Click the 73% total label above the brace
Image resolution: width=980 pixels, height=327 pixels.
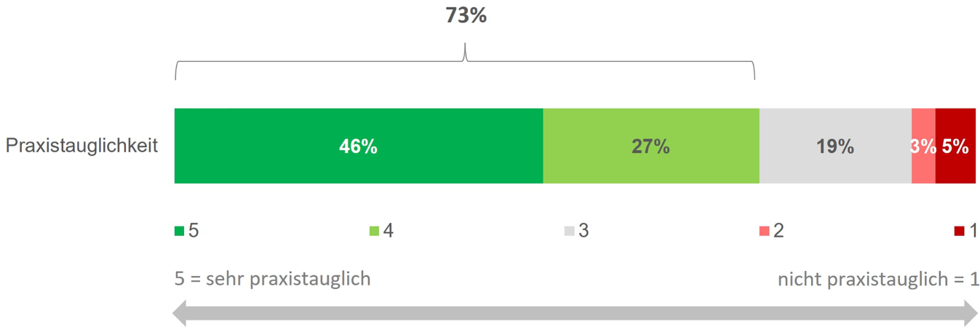click(466, 16)
